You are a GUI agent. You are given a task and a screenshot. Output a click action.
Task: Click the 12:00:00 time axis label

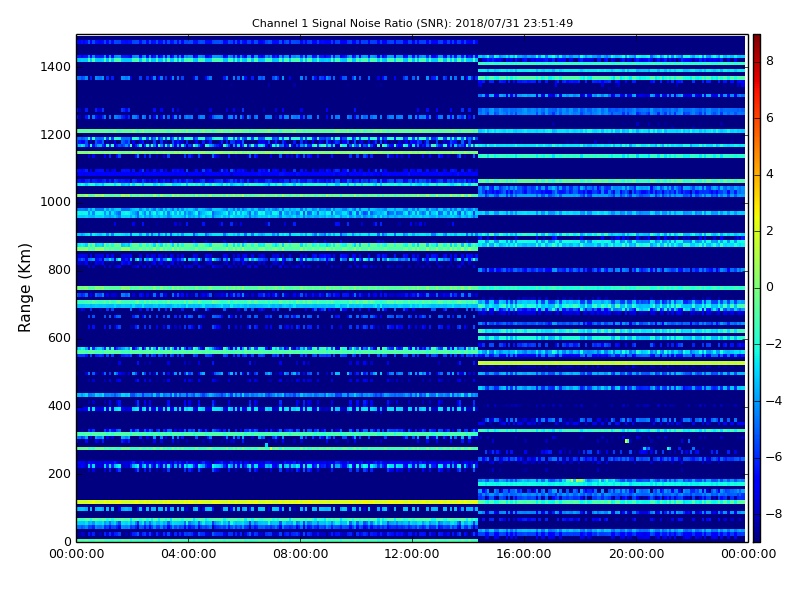(x=412, y=554)
